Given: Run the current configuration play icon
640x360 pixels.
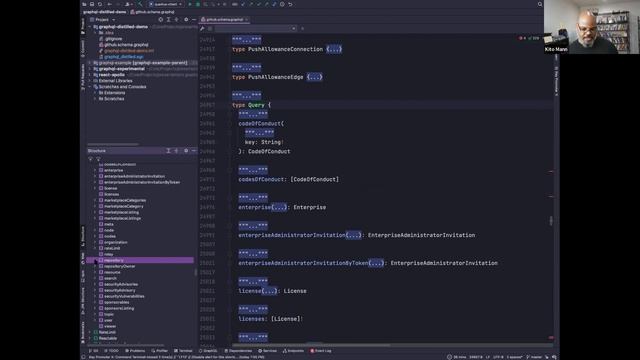Looking at the screenshot, I should coord(190,4).
